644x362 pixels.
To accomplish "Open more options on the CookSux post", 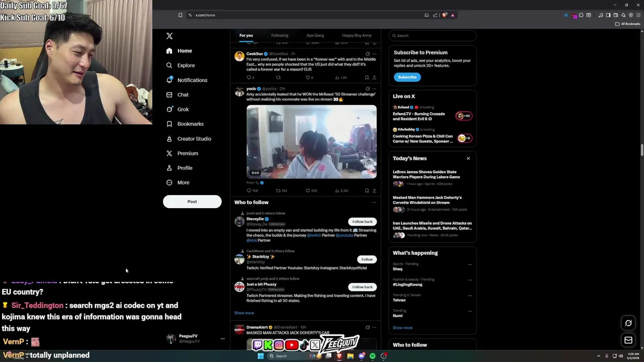I will click(374, 54).
